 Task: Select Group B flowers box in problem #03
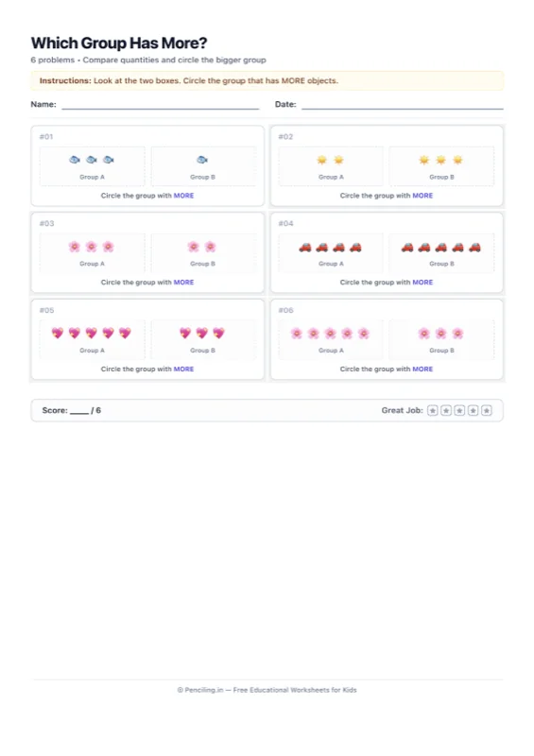[x=203, y=253]
